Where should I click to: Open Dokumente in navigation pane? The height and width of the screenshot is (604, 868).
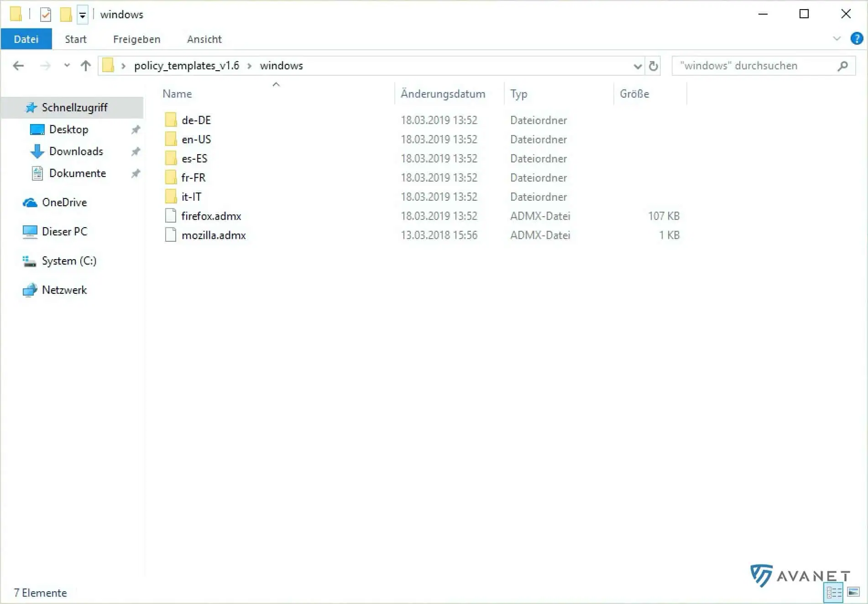[77, 173]
